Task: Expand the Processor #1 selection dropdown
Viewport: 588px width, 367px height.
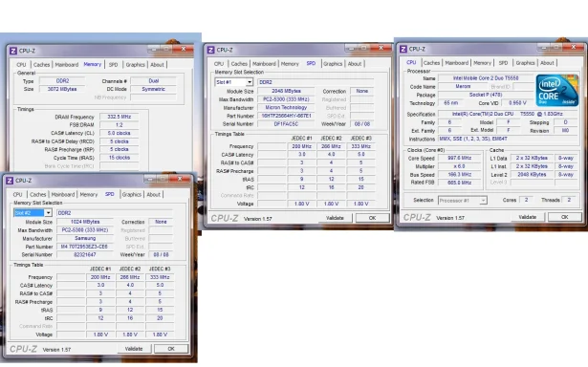Action: [x=484, y=201]
